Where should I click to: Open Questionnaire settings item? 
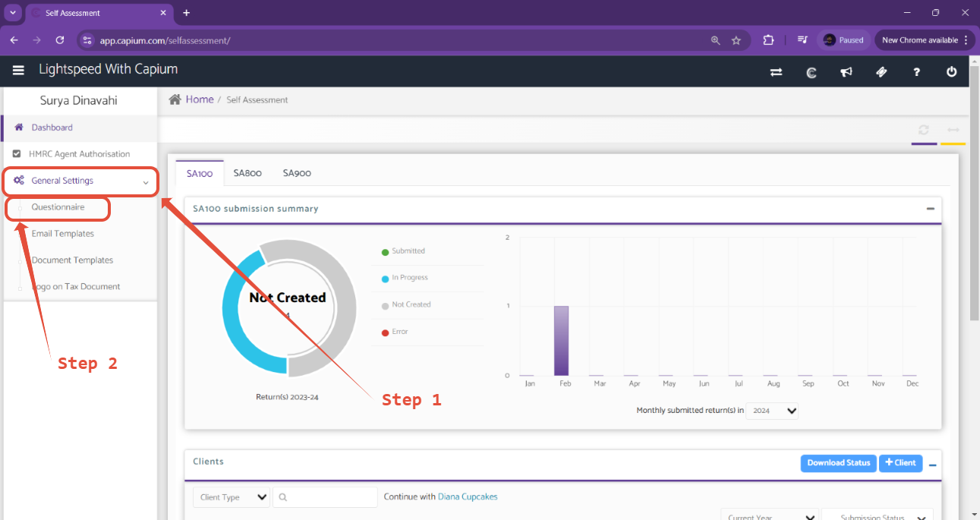pyautogui.click(x=58, y=207)
